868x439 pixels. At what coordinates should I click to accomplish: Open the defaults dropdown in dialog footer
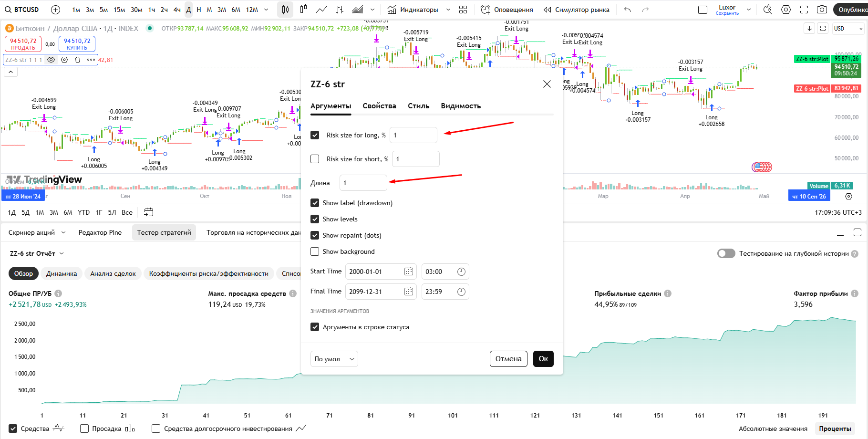pos(334,359)
